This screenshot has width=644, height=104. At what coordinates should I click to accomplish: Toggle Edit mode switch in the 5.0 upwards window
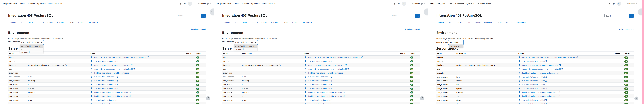(637, 4)
